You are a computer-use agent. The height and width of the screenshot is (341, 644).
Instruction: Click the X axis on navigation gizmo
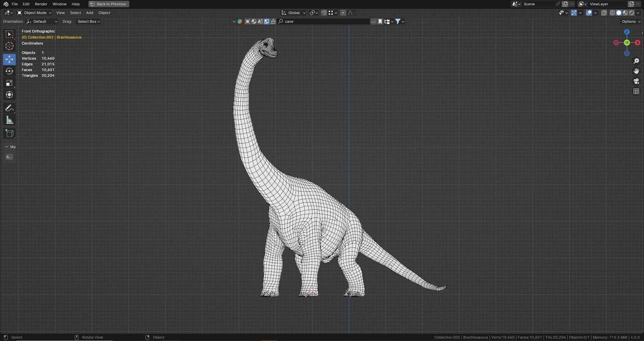pos(638,43)
